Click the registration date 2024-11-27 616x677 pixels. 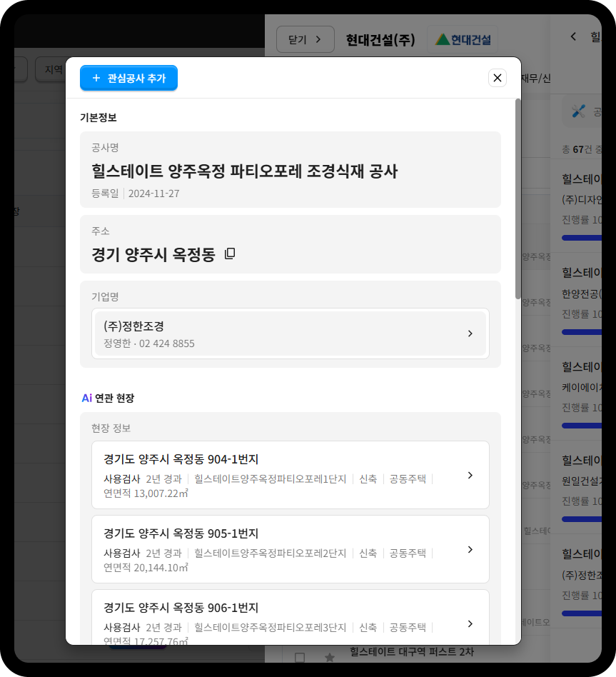click(153, 194)
